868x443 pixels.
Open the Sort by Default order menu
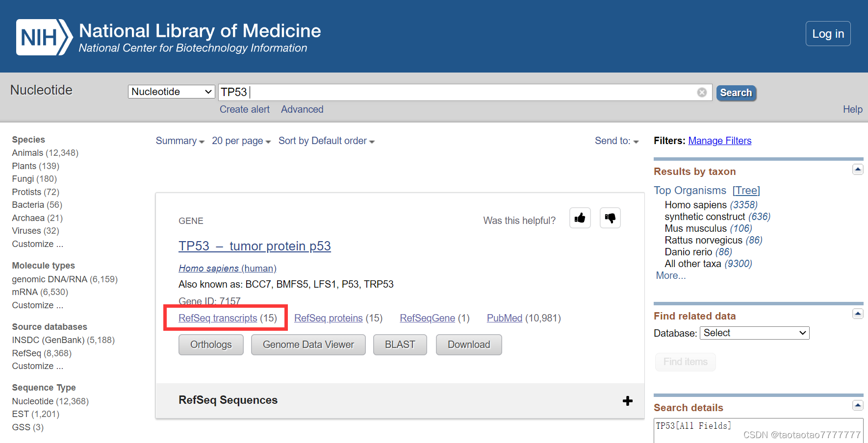click(327, 141)
